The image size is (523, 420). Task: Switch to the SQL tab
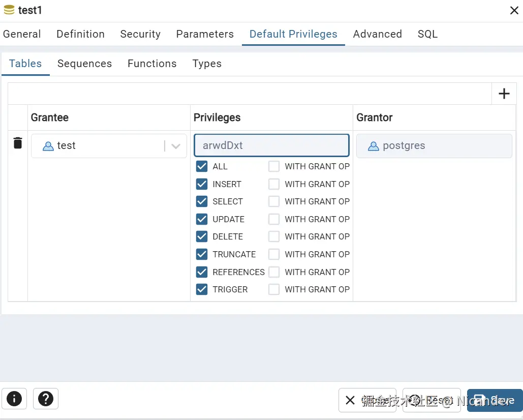tap(427, 34)
